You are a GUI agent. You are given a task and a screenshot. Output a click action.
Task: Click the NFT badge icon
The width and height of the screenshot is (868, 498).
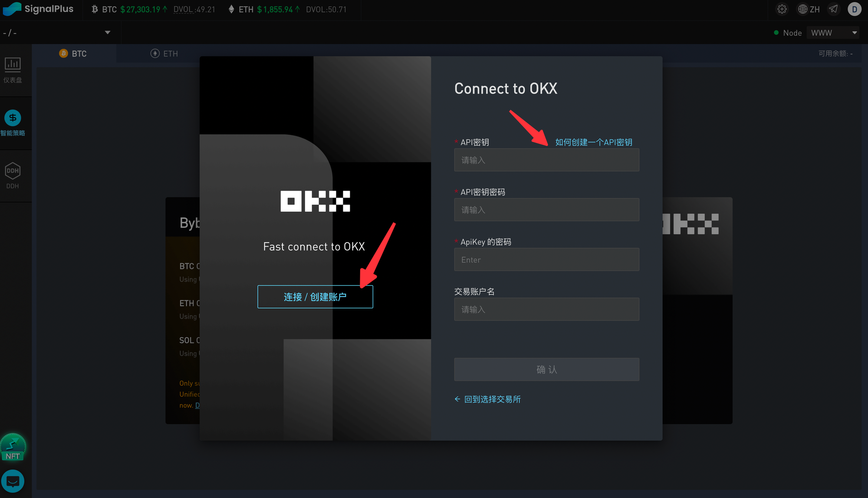[x=13, y=447]
